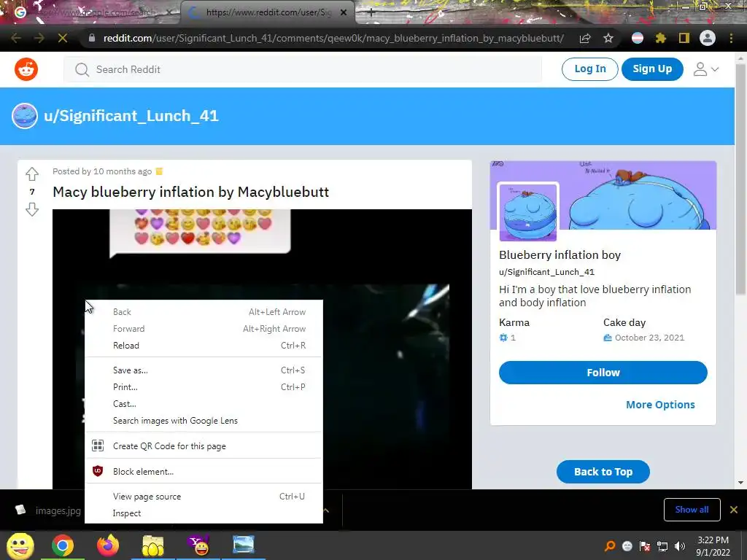Choose Save as... in context menu
The image size is (747, 560).
tap(204, 370)
